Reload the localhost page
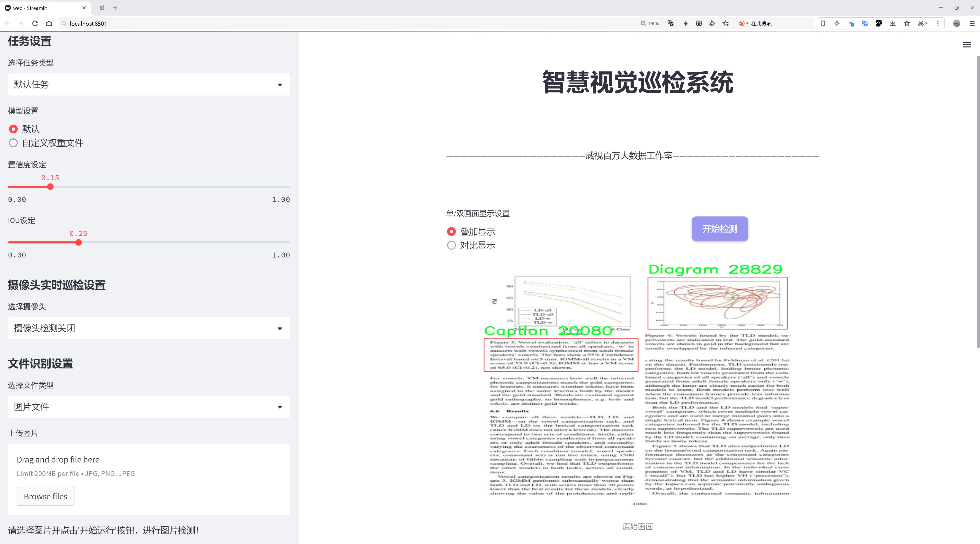The image size is (980, 544). point(35,24)
